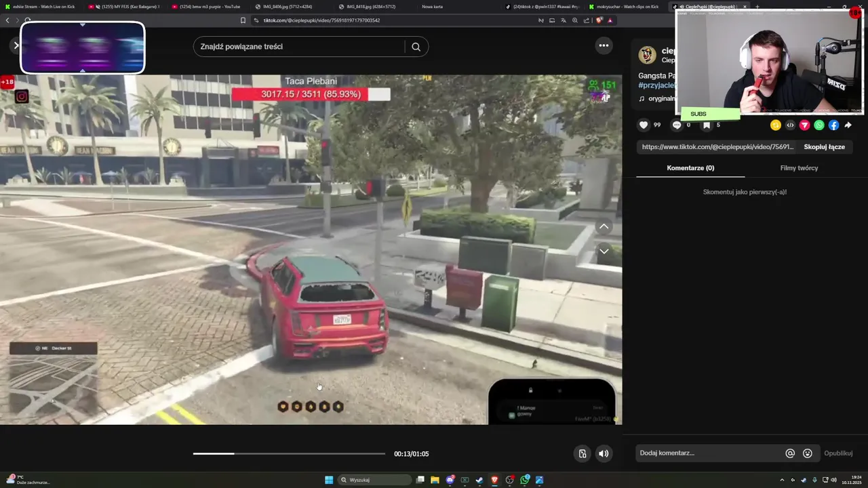The height and width of the screenshot is (488, 868).
Task: Open the taskbar clock and date
Action: pos(852,480)
